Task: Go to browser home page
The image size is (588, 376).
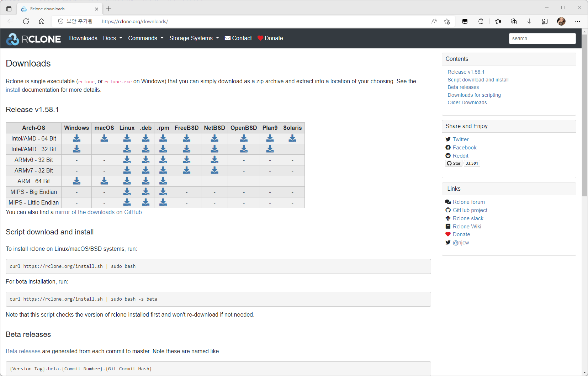Action: coord(42,21)
